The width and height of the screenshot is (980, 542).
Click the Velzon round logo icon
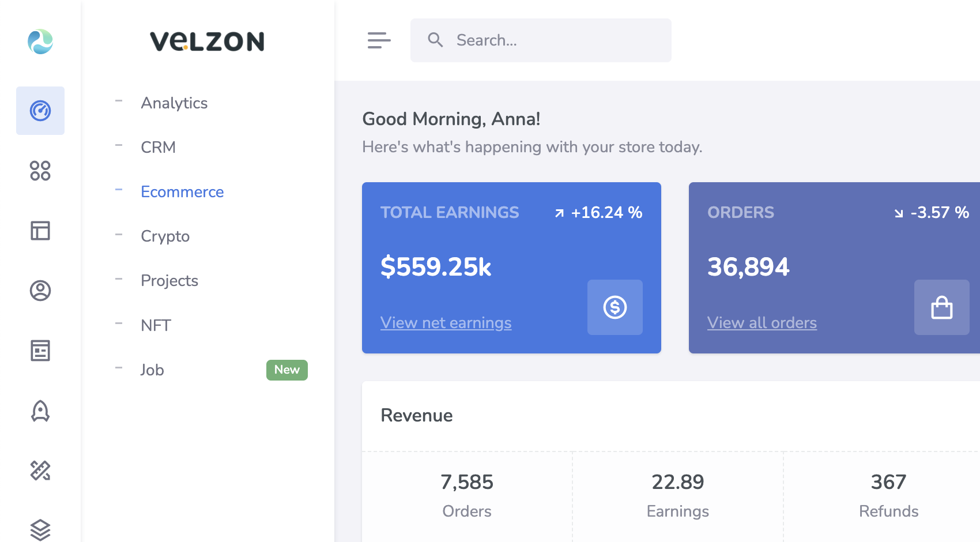click(40, 42)
